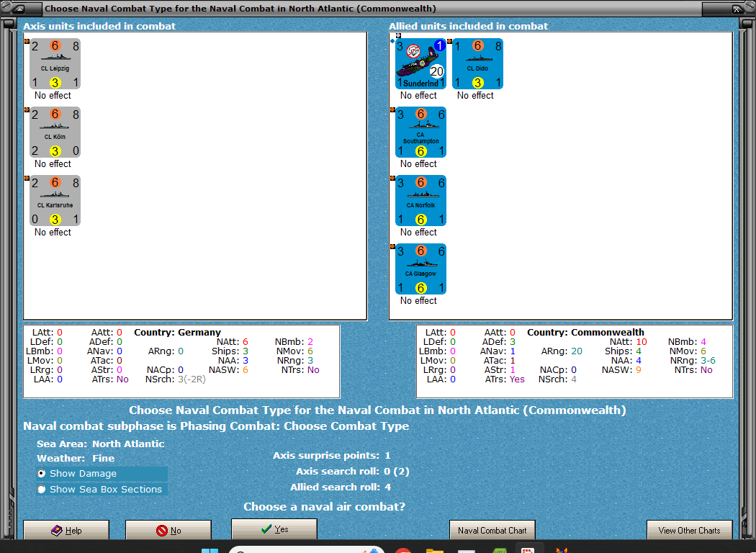Click 'Allied search roll: 4' text

tap(341, 487)
